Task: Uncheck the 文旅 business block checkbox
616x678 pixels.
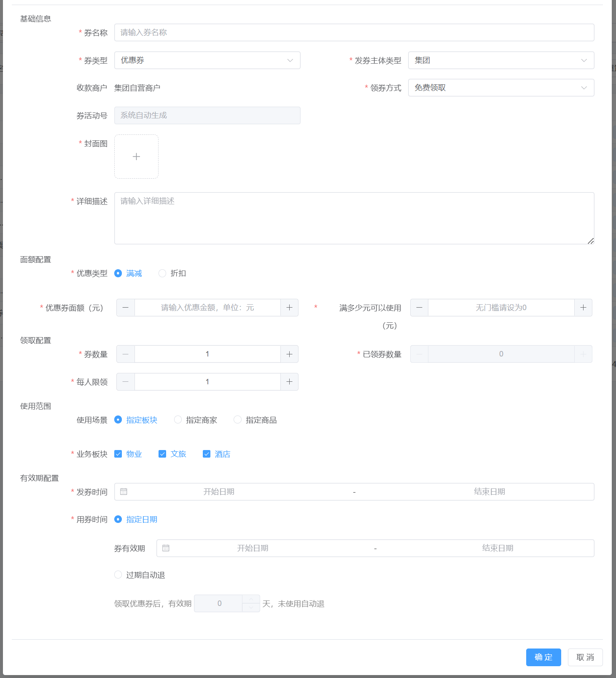Action: point(162,454)
